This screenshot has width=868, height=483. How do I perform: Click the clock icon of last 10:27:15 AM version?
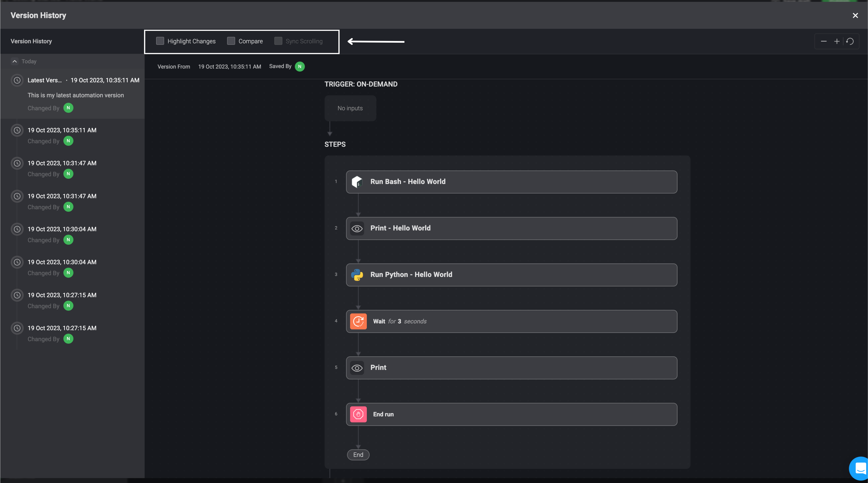point(17,328)
